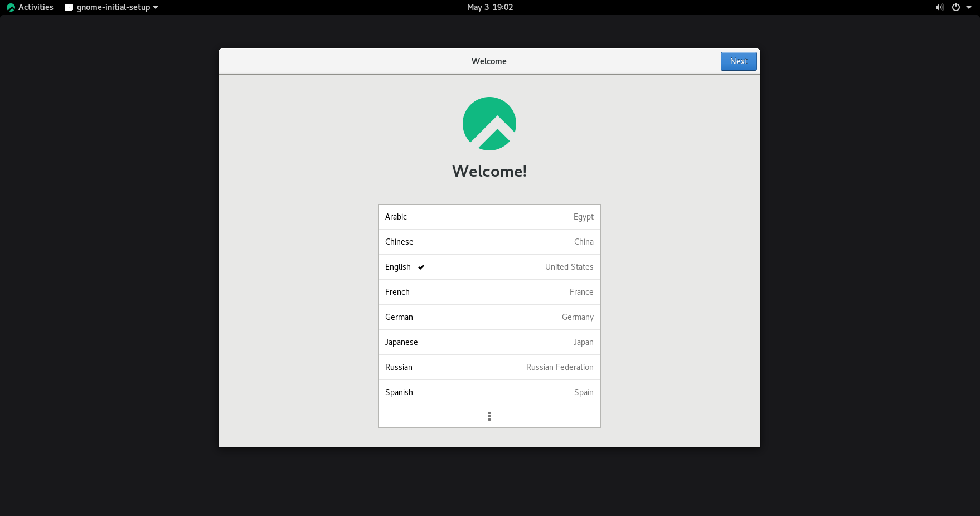980x516 pixels.
Task: Click the "Germany" region label
Action: (578, 317)
